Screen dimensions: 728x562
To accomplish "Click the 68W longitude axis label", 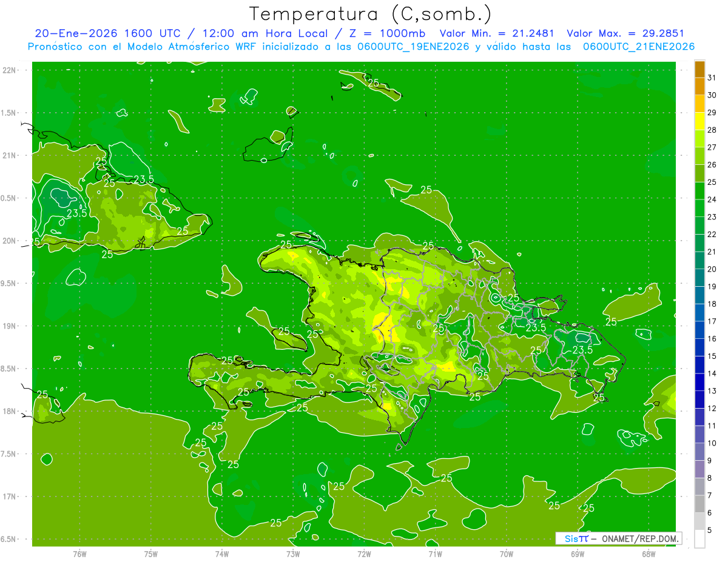I will 649,554.
